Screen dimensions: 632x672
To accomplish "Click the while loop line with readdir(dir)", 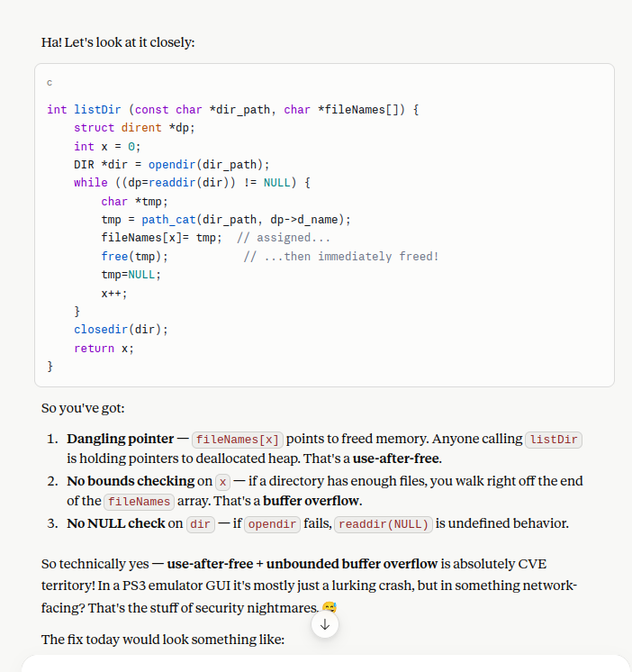I will point(192,183).
